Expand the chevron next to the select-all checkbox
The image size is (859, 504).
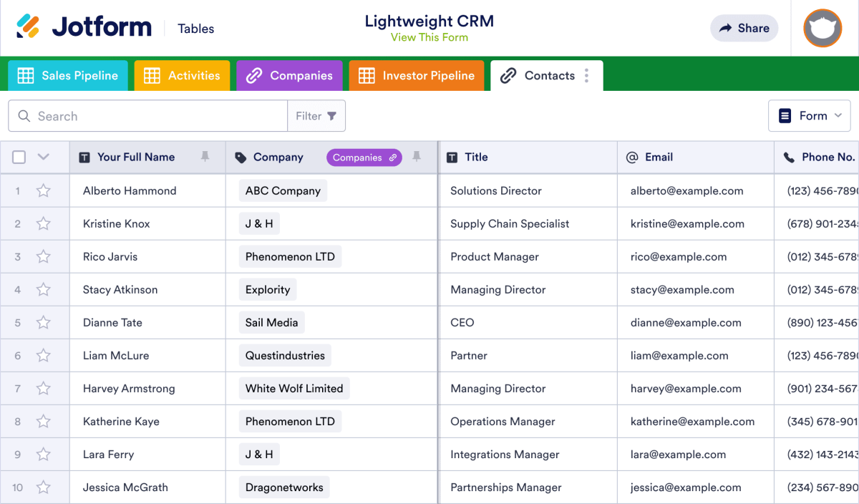(42, 157)
